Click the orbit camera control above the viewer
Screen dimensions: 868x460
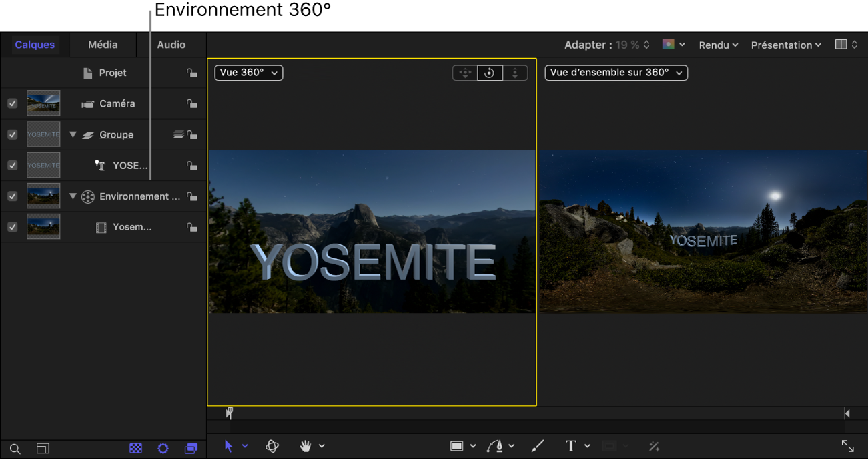(490, 73)
